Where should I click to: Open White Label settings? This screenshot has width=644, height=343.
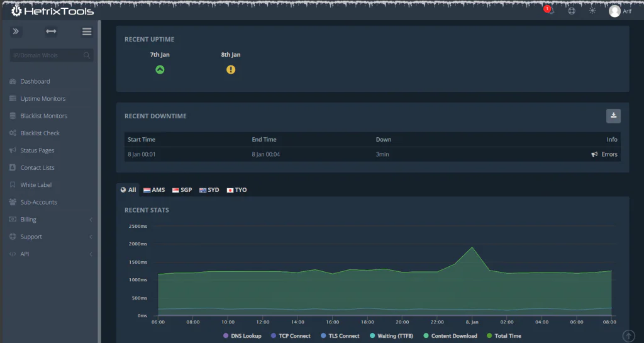click(36, 185)
